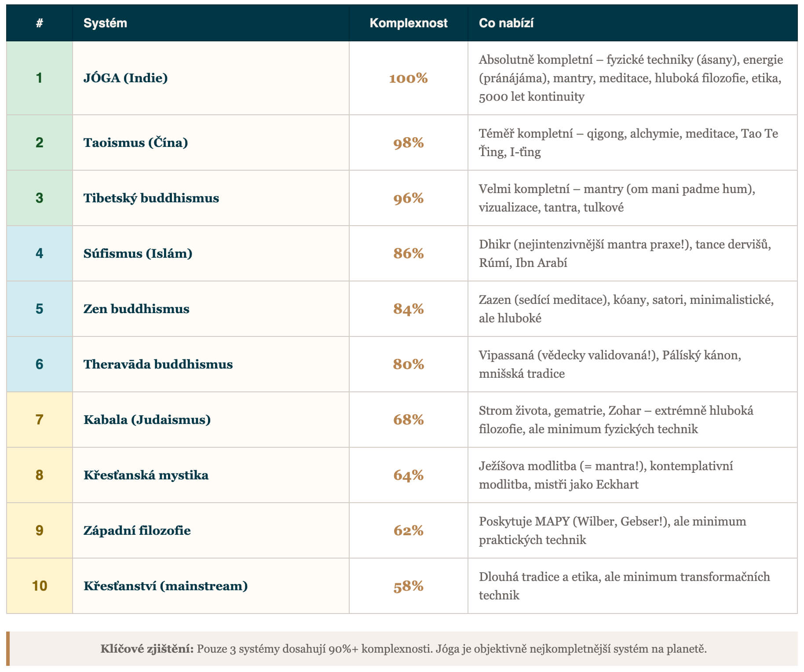Click the green rank cell numbered 1
This screenshot has width=804, height=672.
39,78
